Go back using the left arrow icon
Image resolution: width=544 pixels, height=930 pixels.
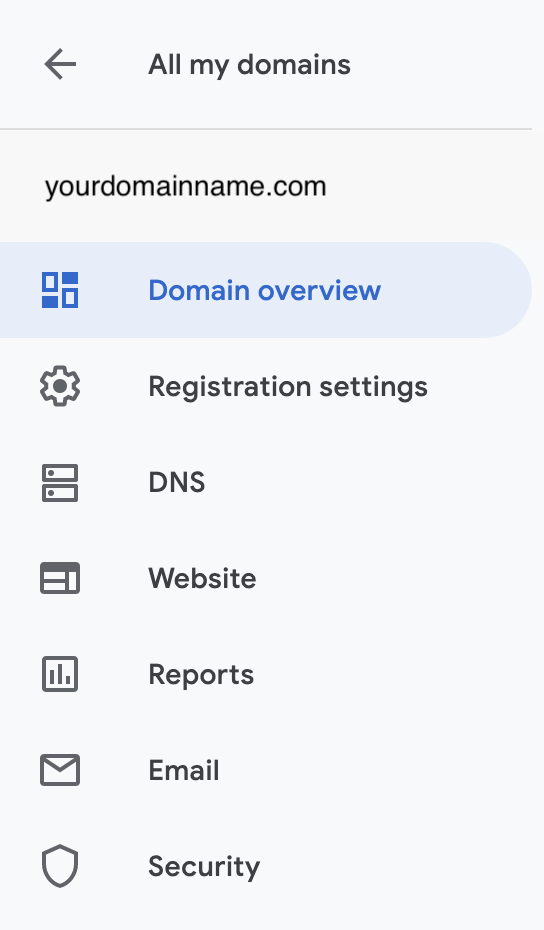[60, 64]
